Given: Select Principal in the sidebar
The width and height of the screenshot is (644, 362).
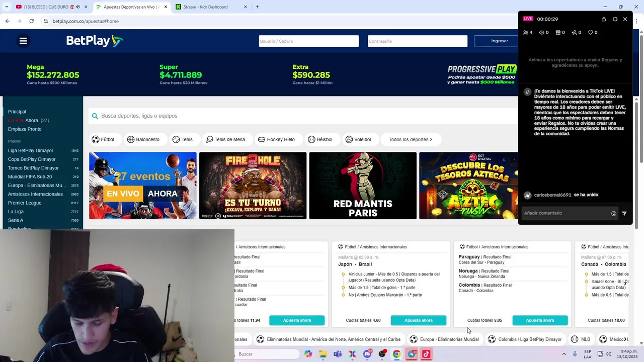Looking at the screenshot, I should click(x=17, y=112).
